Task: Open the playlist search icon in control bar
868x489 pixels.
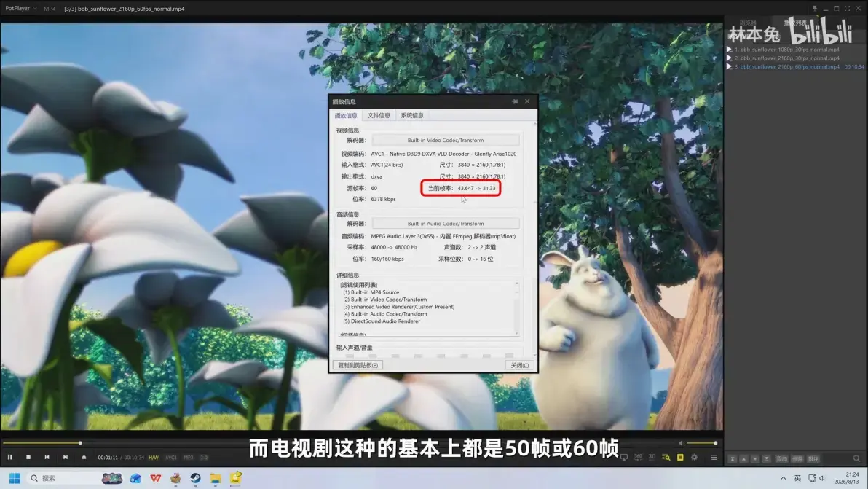Action: (x=666, y=458)
